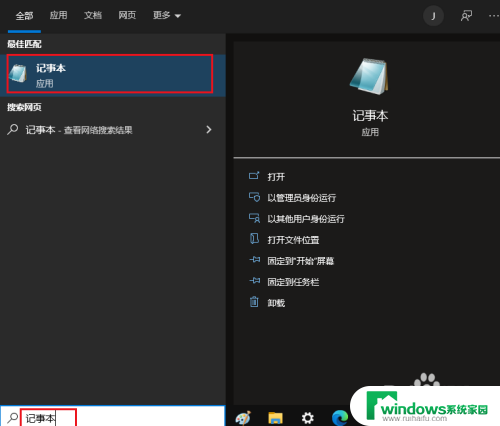The height and width of the screenshot is (426, 500).
Task: Click the feedback person icon
Action: tap(466, 16)
